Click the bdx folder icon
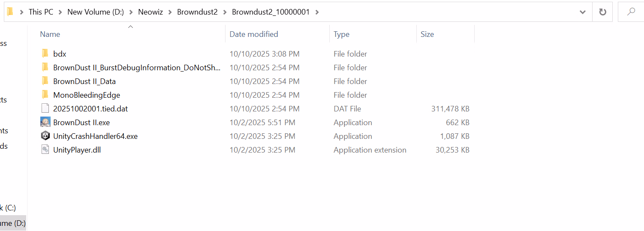The image size is (644, 231). (45, 54)
